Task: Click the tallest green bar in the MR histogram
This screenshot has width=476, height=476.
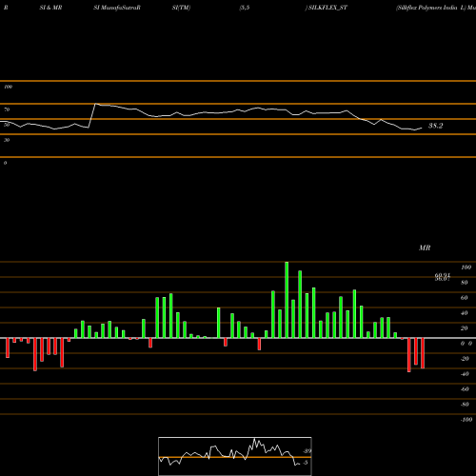Action: click(287, 300)
